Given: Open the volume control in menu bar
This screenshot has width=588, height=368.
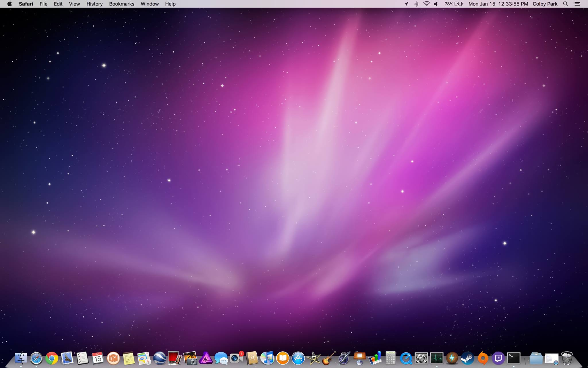Looking at the screenshot, I should (x=436, y=4).
